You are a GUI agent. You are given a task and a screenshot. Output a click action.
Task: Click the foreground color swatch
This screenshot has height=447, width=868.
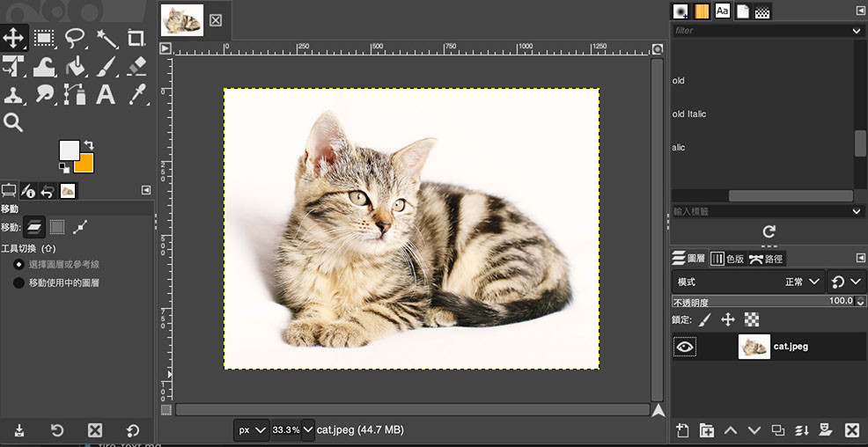[x=70, y=150]
